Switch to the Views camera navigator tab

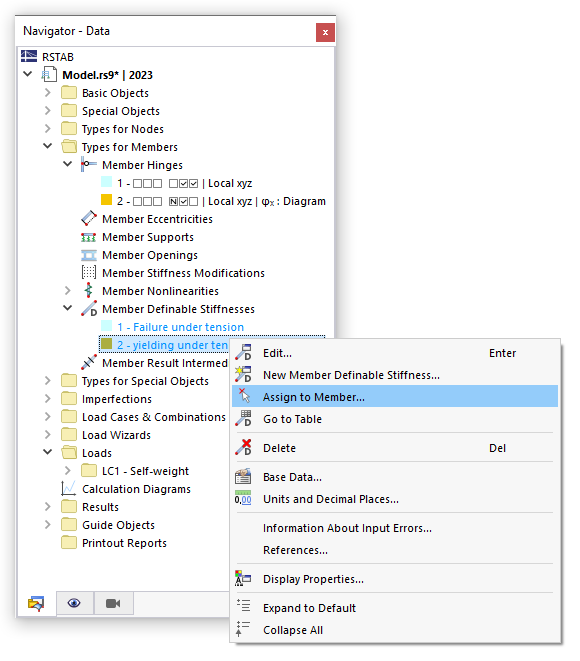pos(113,603)
